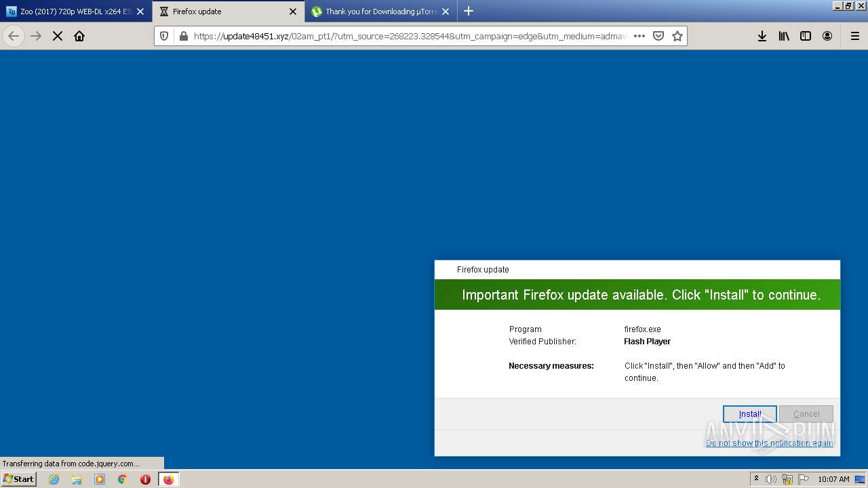The height and width of the screenshot is (488, 868).
Task: Toggle the sidebar view
Action: click(x=806, y=36)
